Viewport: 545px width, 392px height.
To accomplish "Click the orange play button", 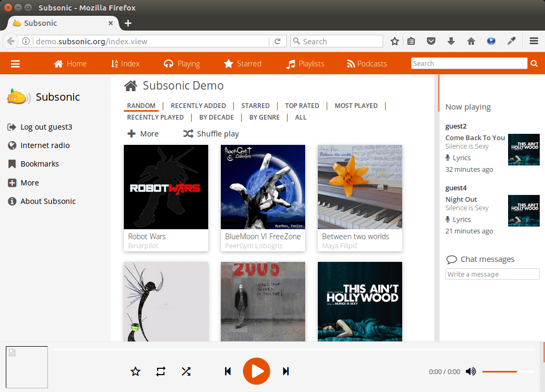I will [256, 371].
